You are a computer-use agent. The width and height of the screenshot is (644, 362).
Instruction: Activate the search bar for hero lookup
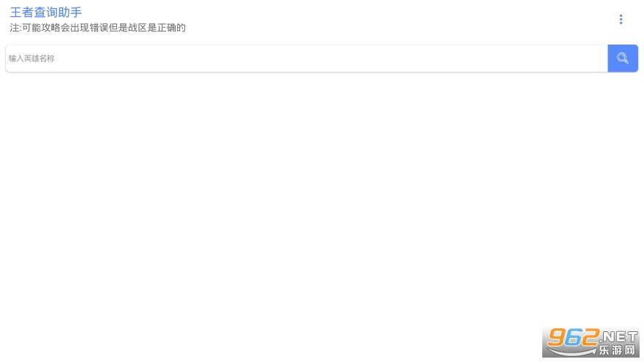tap(307, 59)
